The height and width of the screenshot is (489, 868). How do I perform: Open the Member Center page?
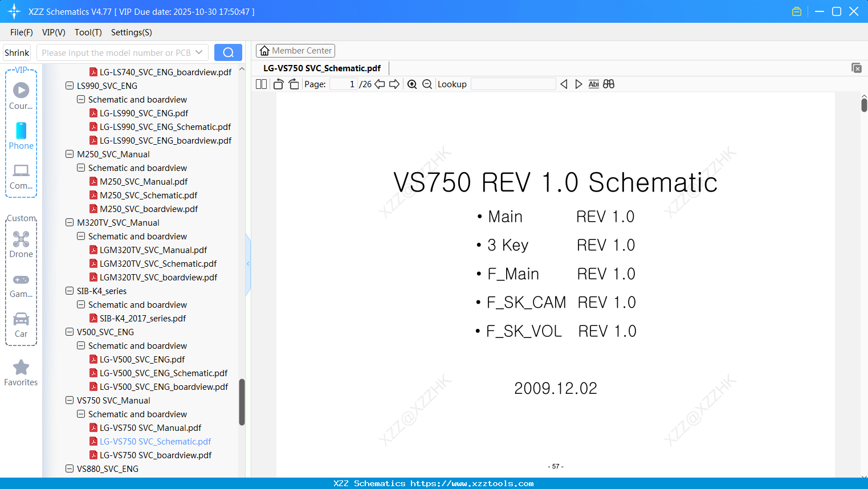pos(295,50)
